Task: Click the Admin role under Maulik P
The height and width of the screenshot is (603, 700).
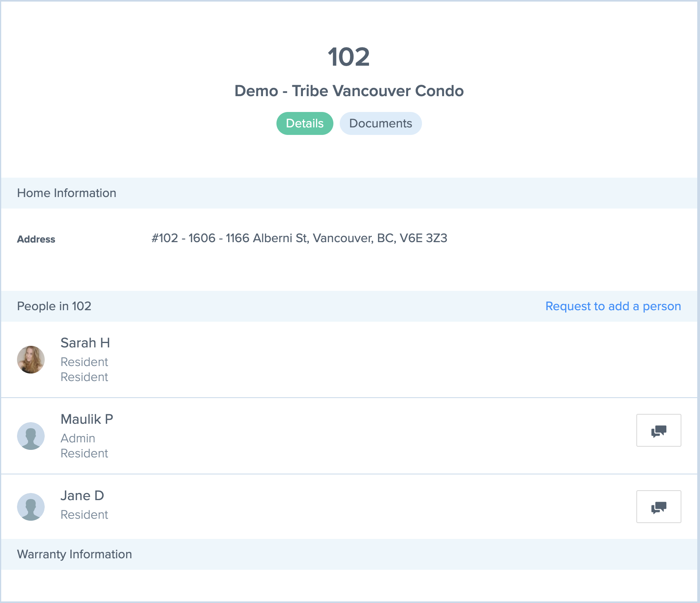Action: click(x=78, y=438)
